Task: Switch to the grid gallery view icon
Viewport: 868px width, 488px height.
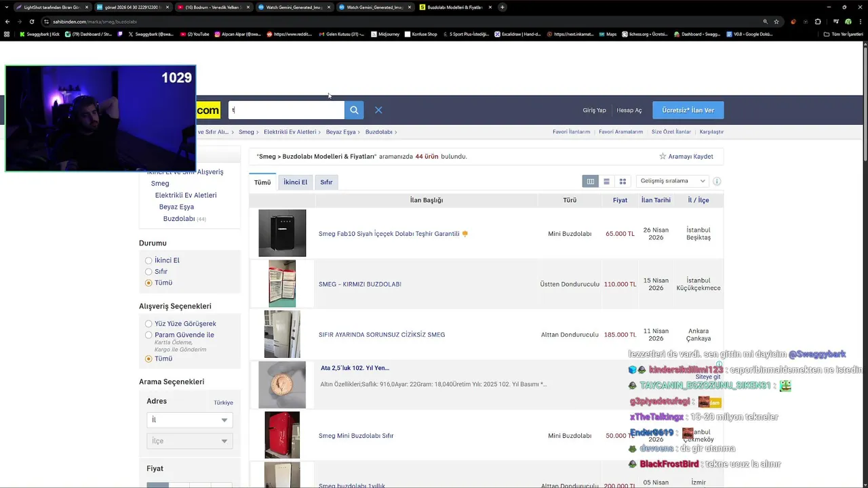Action: (623, 182)
